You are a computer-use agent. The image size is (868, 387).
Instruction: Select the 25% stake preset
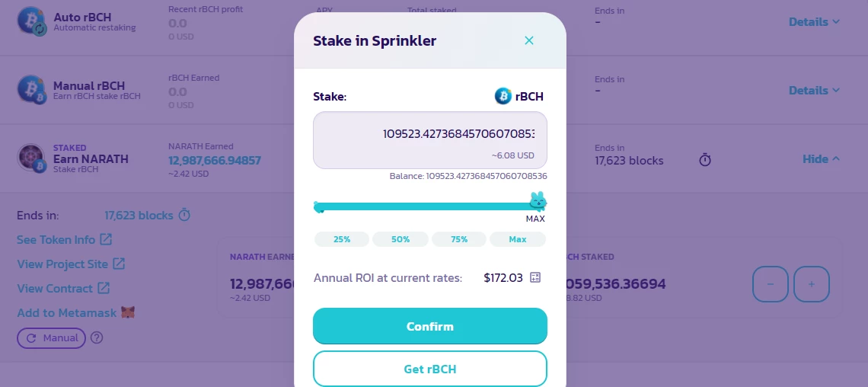point(342,239)
